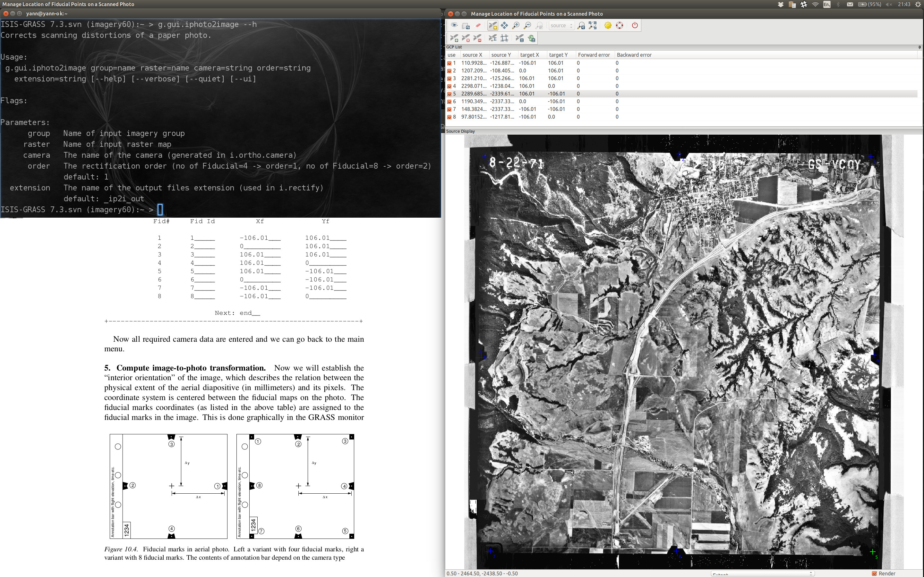Click the red power quit icon
The height and width of the screenshot is (577, 924).
pos(635,25)
